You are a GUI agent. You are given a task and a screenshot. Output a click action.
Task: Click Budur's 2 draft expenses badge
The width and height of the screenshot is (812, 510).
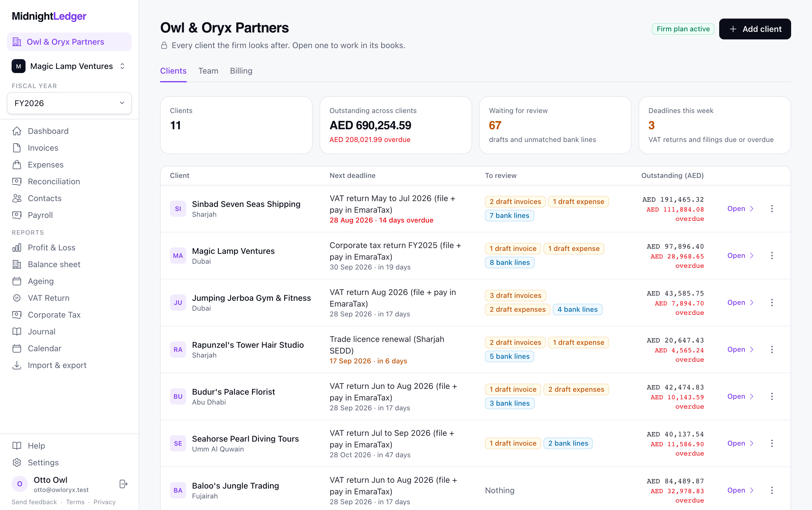tap(576, 389)
